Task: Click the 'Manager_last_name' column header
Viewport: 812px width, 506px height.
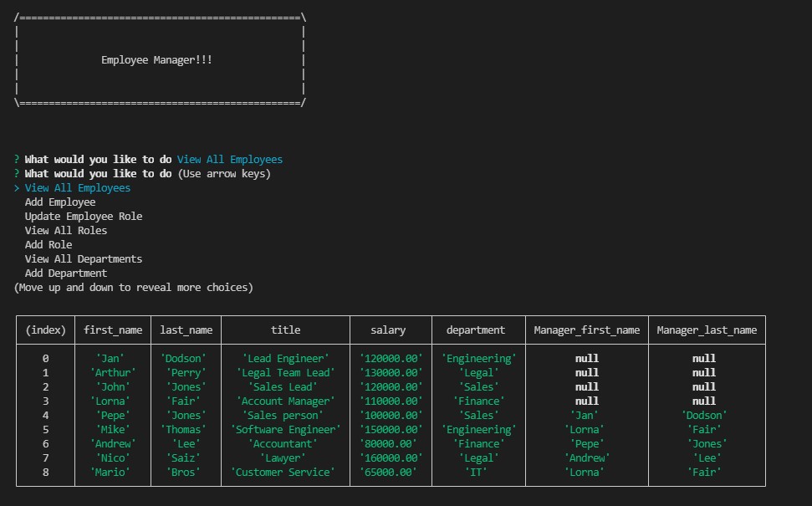Action: (x=707, y=330)
